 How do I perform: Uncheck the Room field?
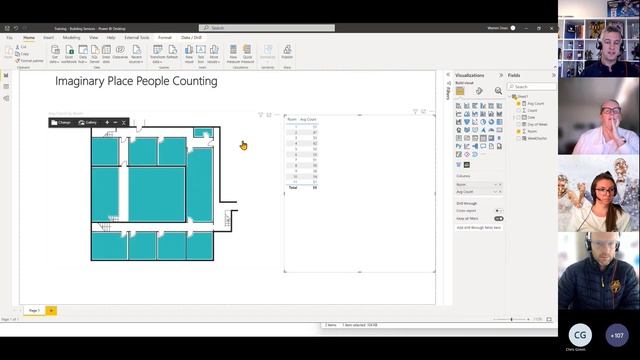point(519,131)
